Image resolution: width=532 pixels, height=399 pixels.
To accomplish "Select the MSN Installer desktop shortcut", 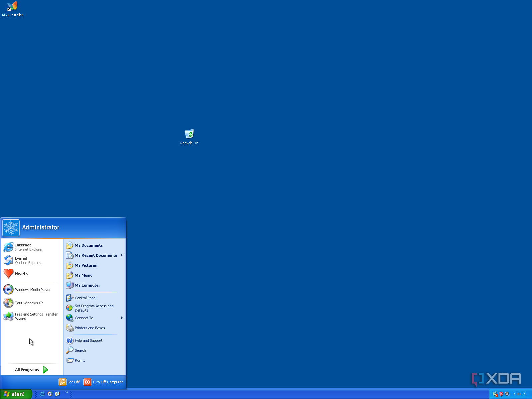I will tap(12, 9).
